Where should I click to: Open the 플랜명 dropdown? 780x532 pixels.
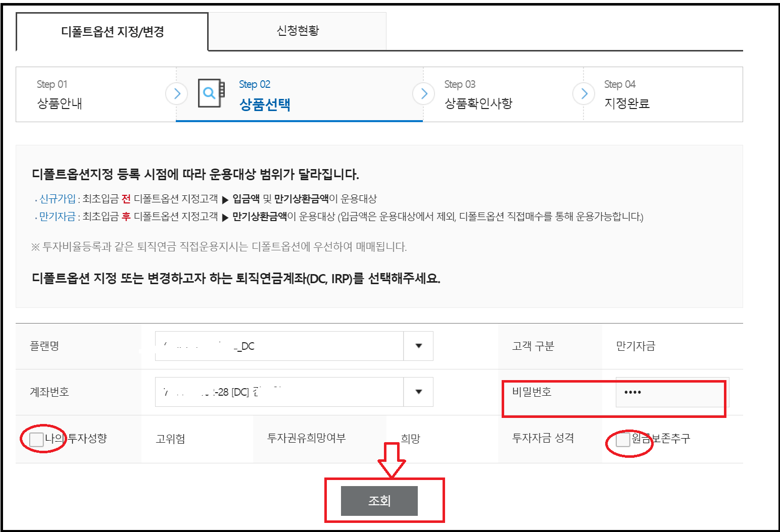pos(419,346)
